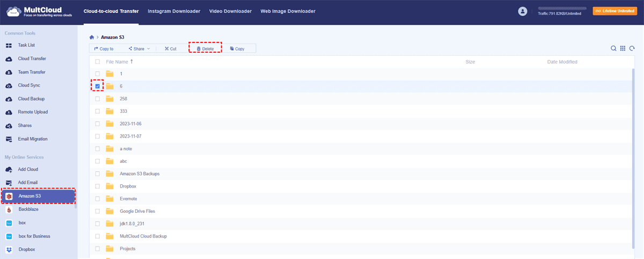Click the refresh icon
Image resolution: width=644 pixels, height=259 pixels.
tap(632, 48)
